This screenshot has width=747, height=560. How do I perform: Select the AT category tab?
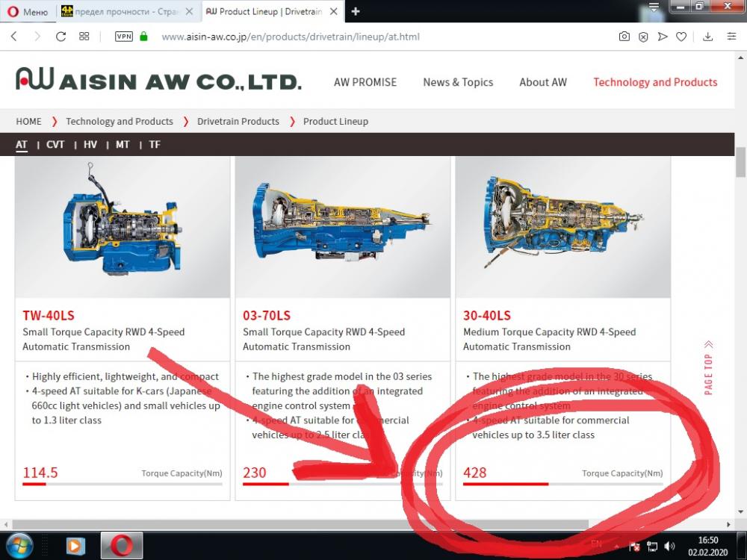pos(22,145)
